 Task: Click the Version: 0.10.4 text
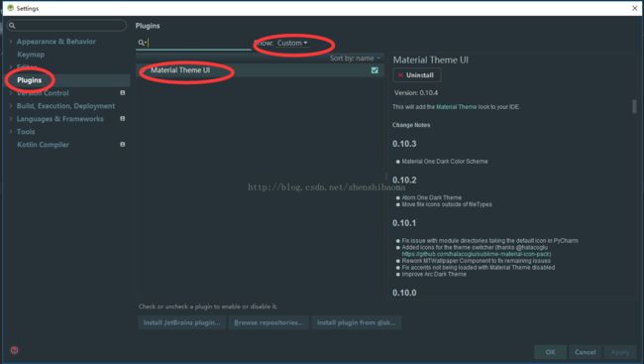point(416,93)
